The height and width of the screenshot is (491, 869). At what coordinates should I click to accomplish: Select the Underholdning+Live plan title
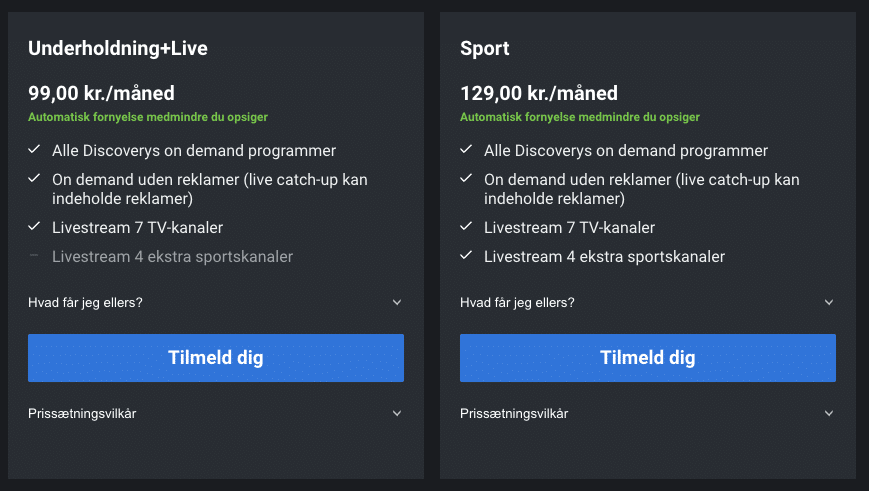coord(118,48)
